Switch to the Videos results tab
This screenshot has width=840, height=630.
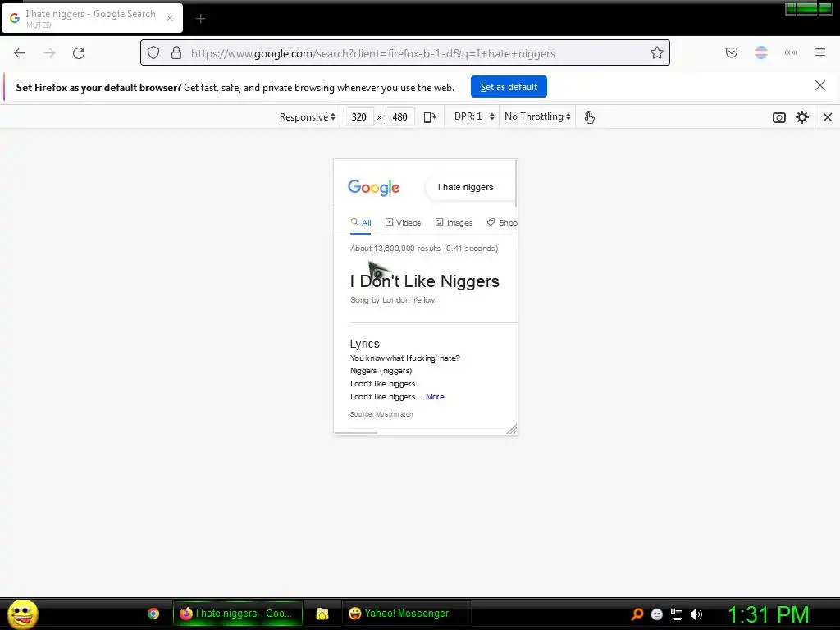tap(404, 223)
